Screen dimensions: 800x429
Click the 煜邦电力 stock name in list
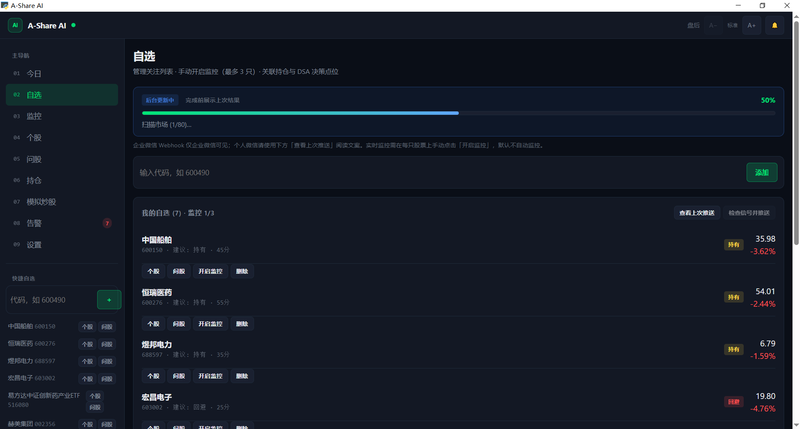point(157,345)
